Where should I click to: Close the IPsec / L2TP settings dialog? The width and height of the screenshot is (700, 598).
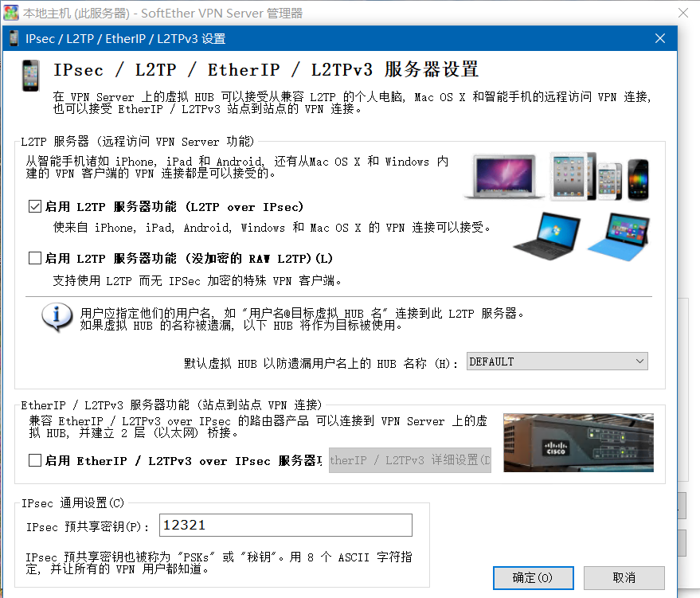coord(660,38)
